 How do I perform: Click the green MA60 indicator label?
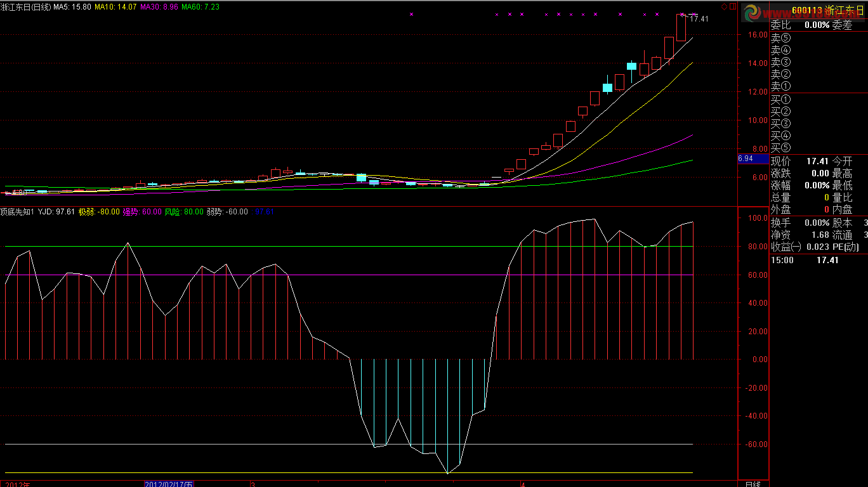[200, 6]
